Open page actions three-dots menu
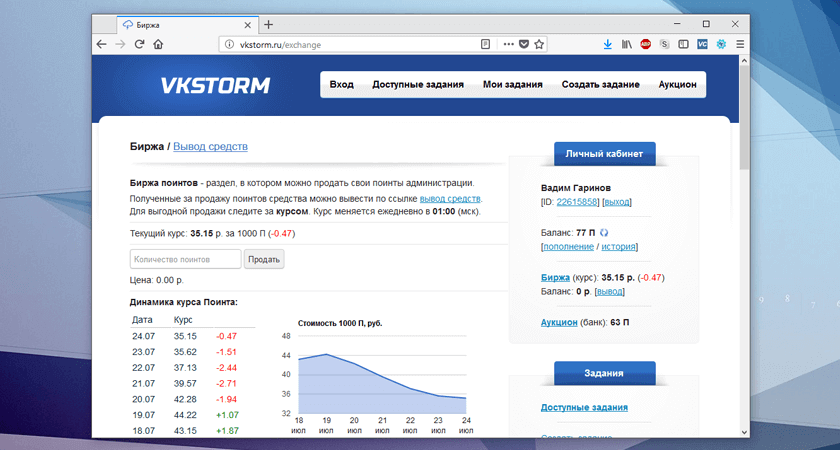This screenshot has width=840, height=450. [508, 44]
